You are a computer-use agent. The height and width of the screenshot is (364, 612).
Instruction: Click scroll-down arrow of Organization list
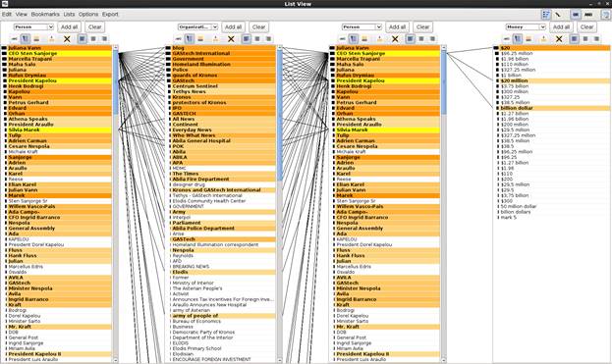point(279,360)
